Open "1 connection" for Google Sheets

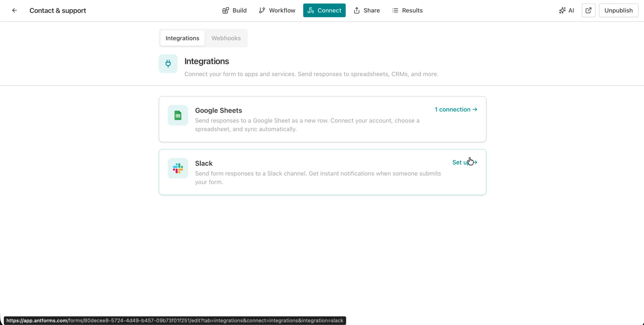point(456,109)
